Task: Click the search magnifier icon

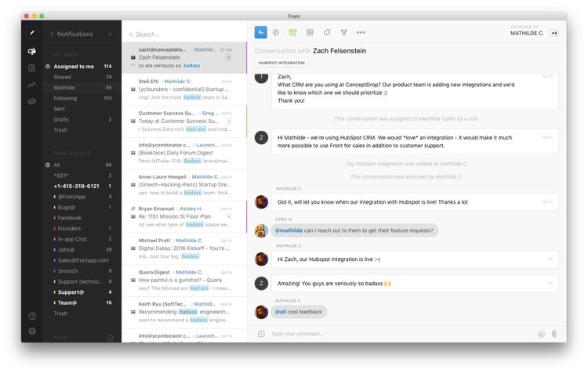Action: pyautogui.click(x=131, y=34)
